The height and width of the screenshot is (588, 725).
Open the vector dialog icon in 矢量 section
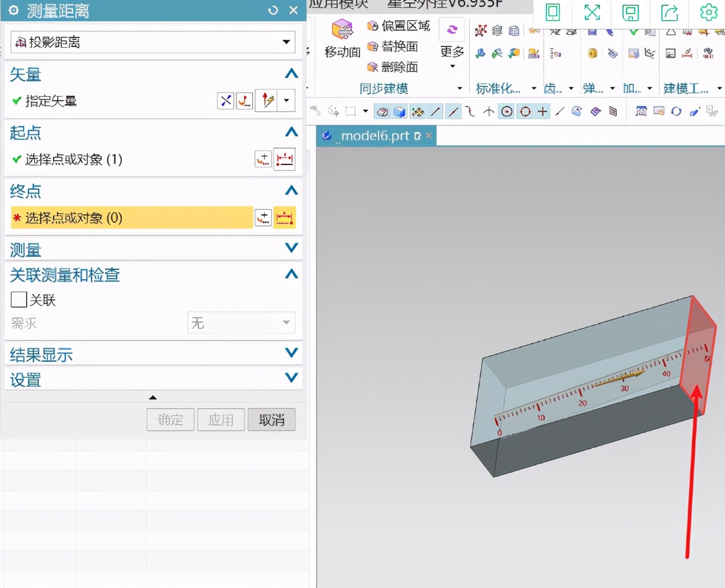(245, 101)
